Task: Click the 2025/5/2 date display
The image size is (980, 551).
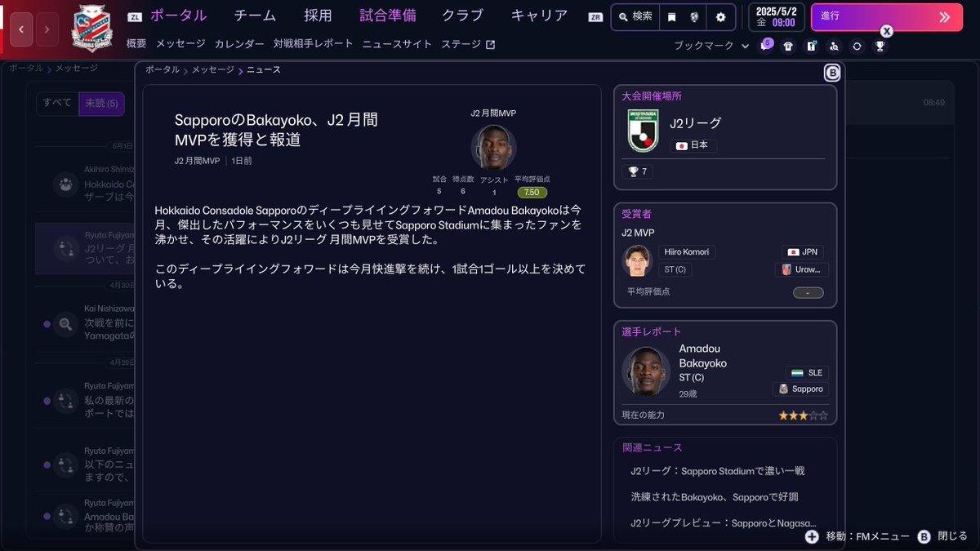Action: point(776,17)
